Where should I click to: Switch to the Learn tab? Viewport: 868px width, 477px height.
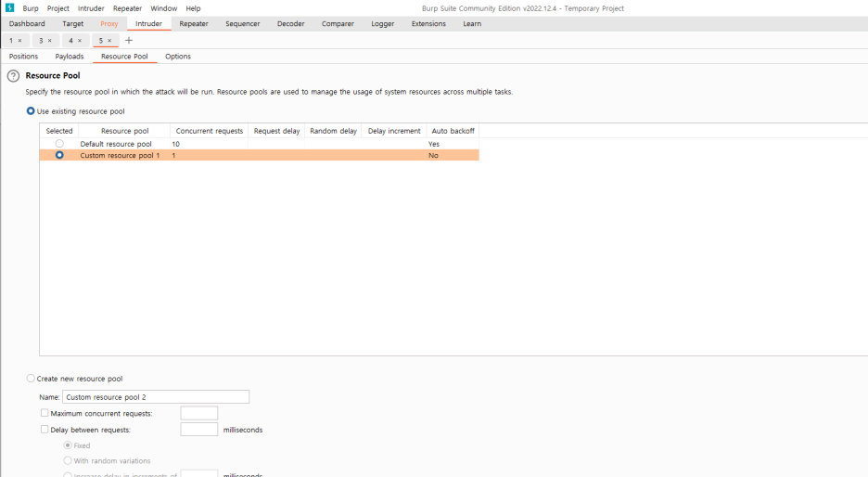coord(472,24)
